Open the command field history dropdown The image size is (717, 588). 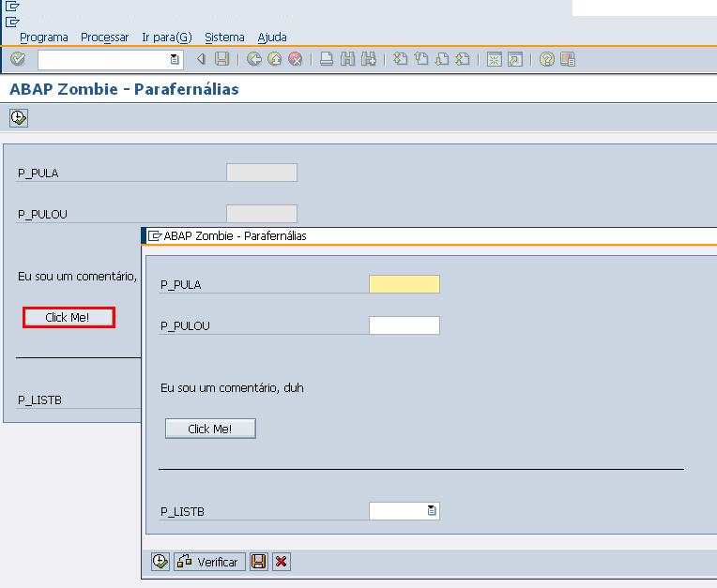(175, 59)
